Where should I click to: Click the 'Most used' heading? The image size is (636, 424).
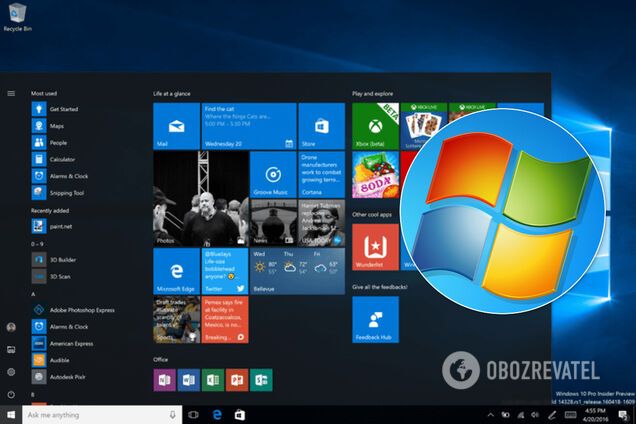(x=44, y=93)
